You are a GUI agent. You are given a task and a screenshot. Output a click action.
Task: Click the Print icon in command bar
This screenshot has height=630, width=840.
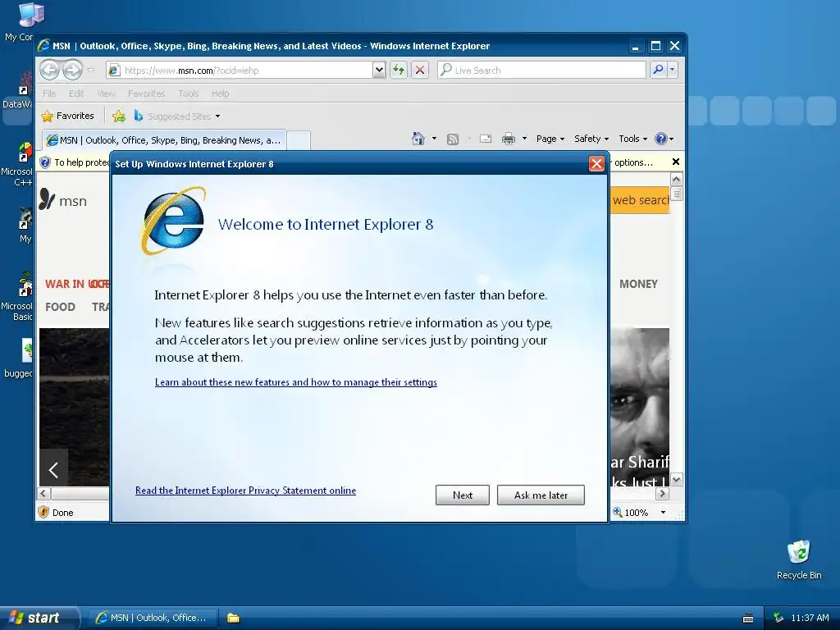[509, 139]
